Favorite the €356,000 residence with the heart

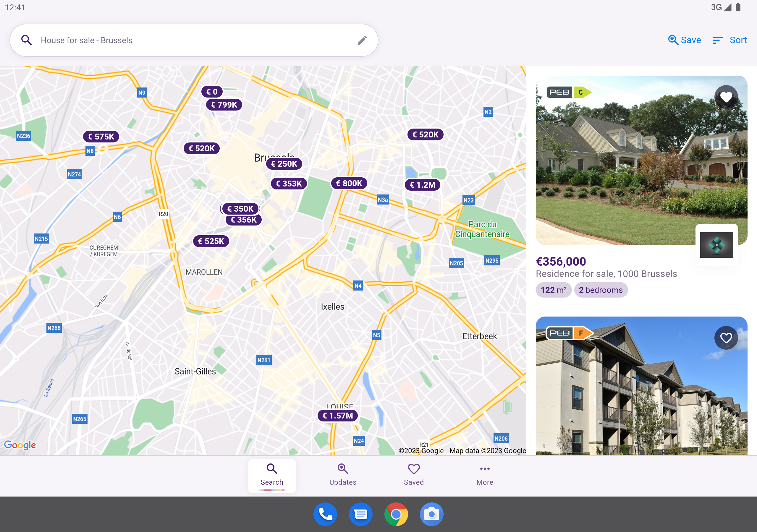[x=726, y=97]
